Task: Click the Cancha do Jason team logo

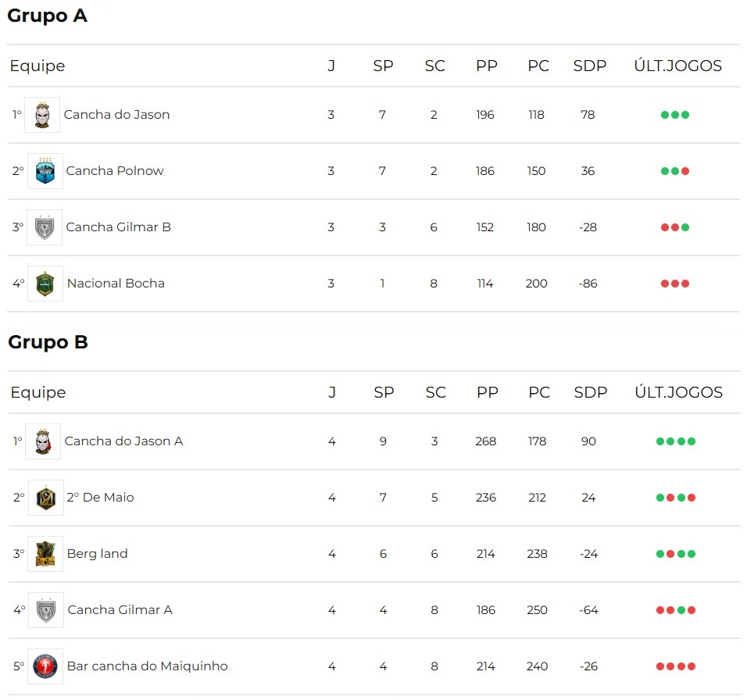Action: (x=42, y=115)
